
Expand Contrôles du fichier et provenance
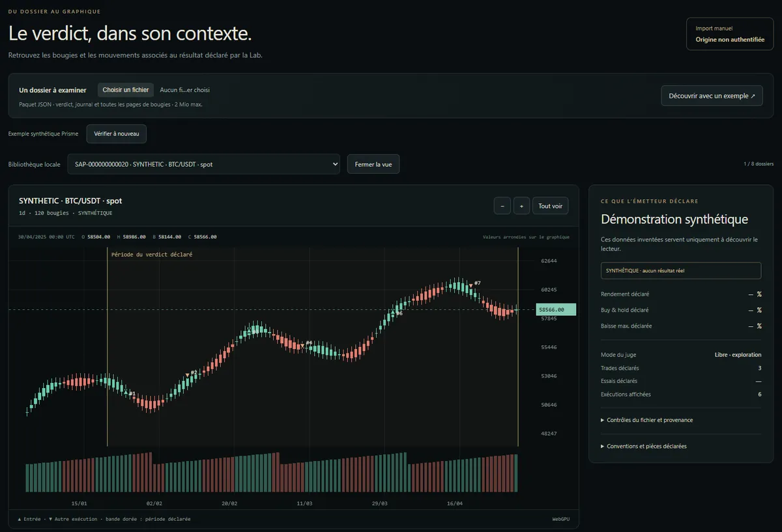point(648,420)
